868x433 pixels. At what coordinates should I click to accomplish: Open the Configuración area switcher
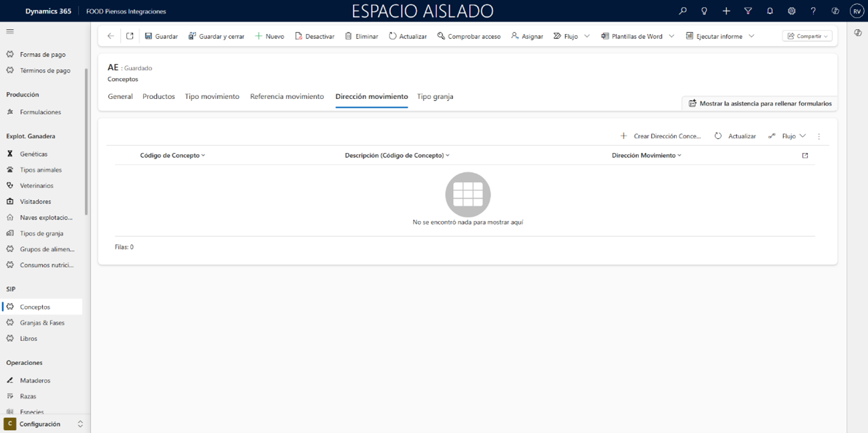[45, 424]
